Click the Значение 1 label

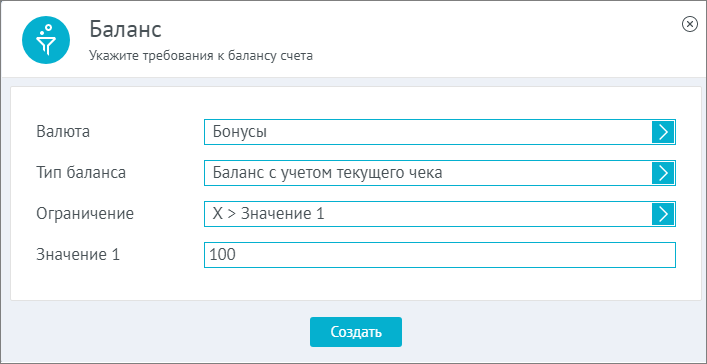pos(78,255)
